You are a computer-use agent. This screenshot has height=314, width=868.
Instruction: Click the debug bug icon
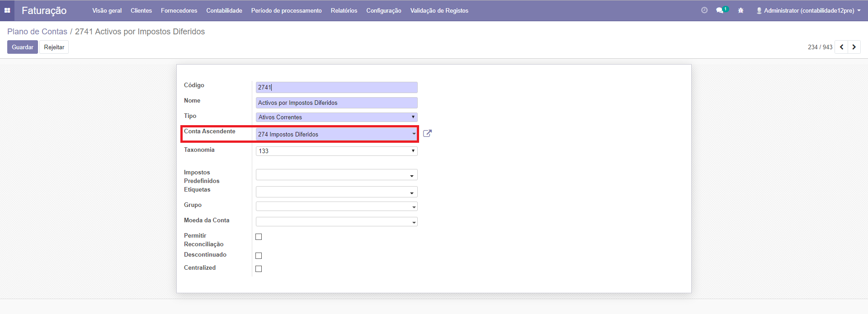point(741,10)
